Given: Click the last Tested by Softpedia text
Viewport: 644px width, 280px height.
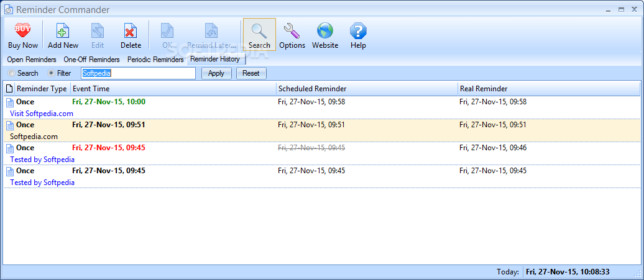Looking at the screenshot, I should (42, 183).
